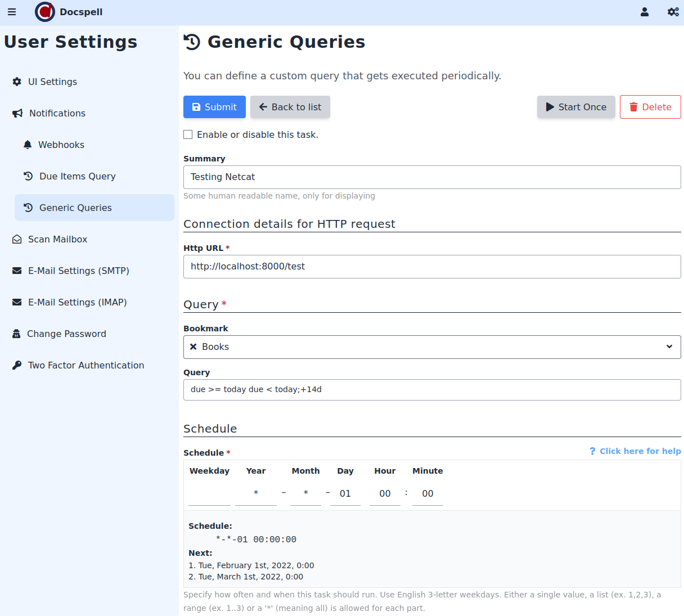684x616 pixels.
Task: Open Notifications in the sidebar
Action: [x=57, y=113]
